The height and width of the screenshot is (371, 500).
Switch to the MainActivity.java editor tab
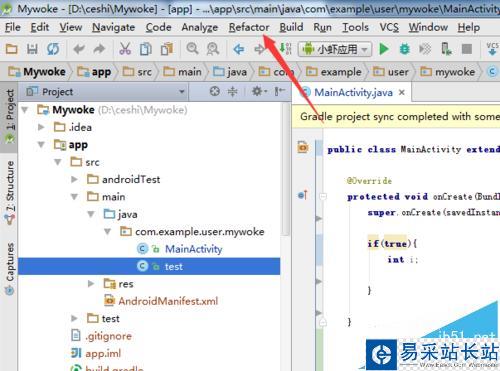coord(353,92)
